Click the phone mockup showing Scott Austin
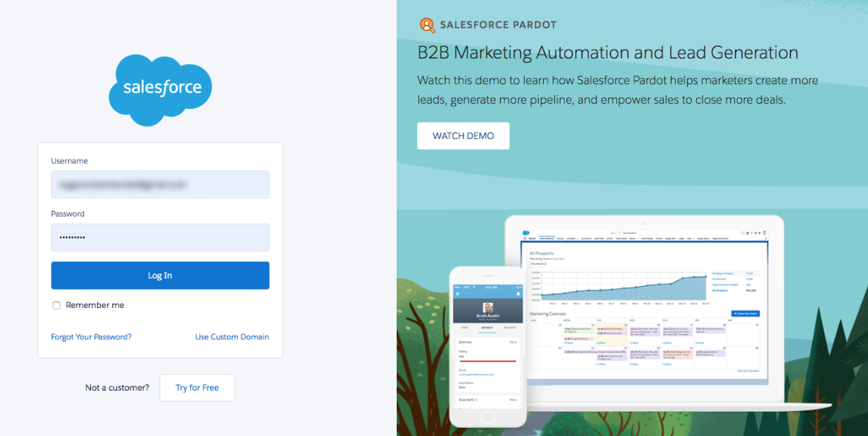The height and width of the screenshot is (436, 868). pos(487,347)
